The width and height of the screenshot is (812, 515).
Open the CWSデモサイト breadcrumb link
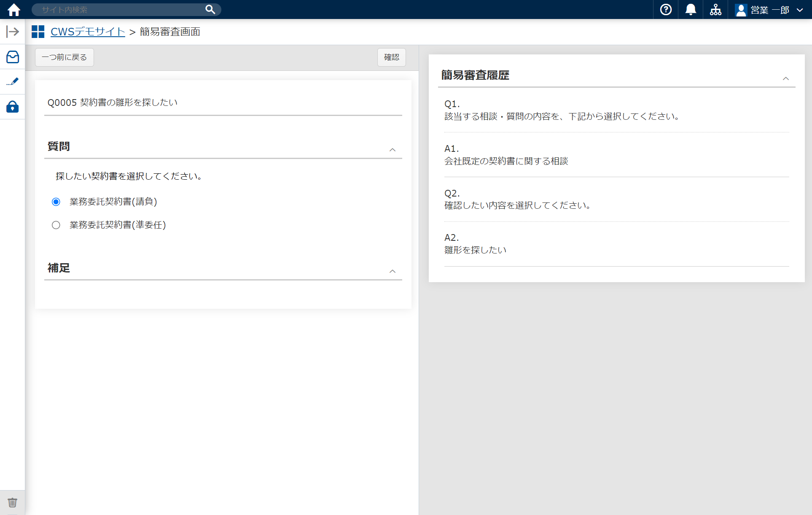[87, 31]
